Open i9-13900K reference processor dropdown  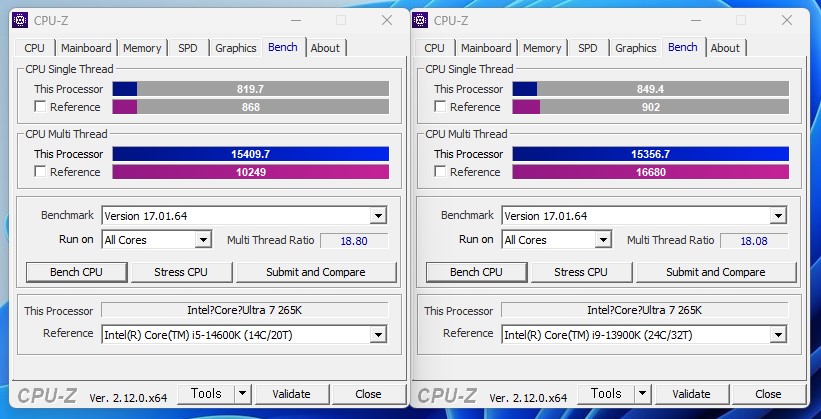[778, 335]
